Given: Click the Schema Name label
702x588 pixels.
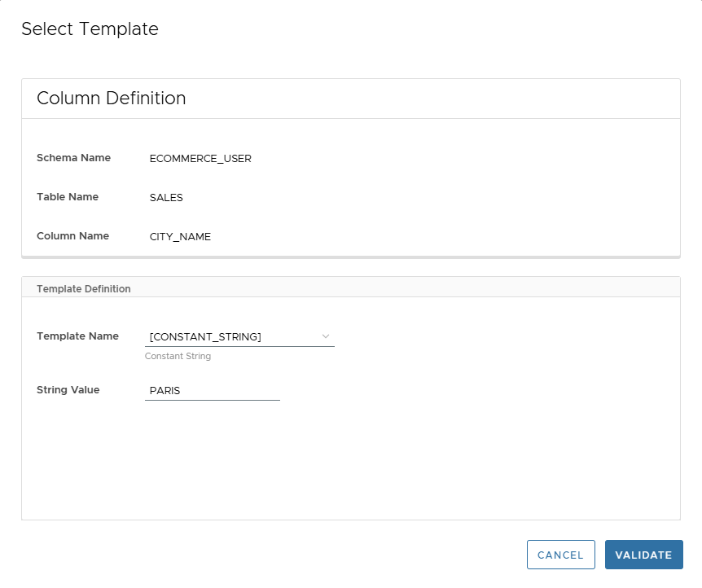Looking at the screenshot, I should click(x=73, y=158).
